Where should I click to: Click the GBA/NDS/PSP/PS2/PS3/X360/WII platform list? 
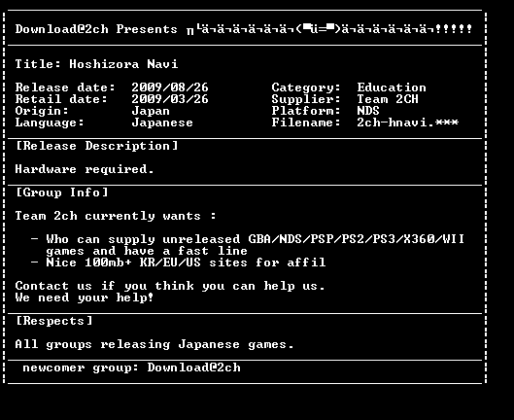tap(356, 239)
